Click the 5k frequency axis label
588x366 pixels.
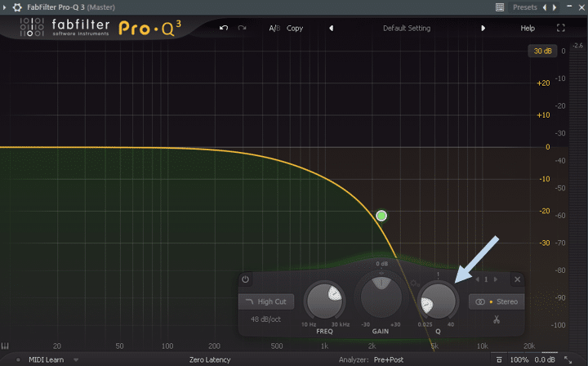434,346
